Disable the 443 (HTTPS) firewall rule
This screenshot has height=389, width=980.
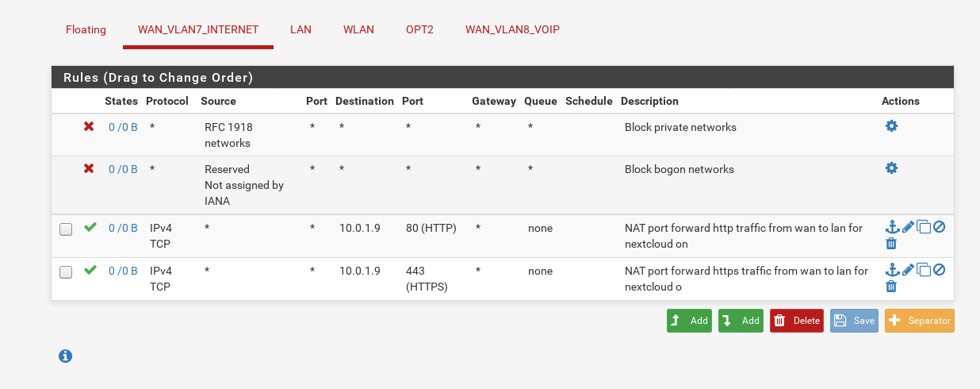coord(940,270)
